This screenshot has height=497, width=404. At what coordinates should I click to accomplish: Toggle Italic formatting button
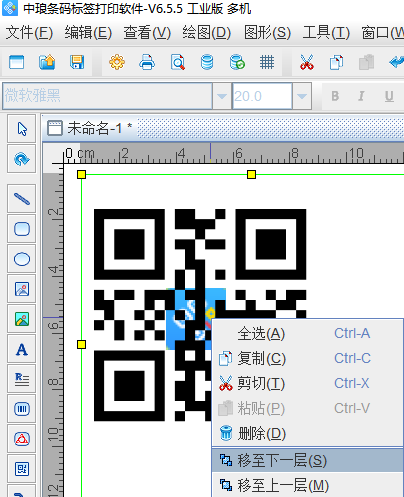[361, 96]
